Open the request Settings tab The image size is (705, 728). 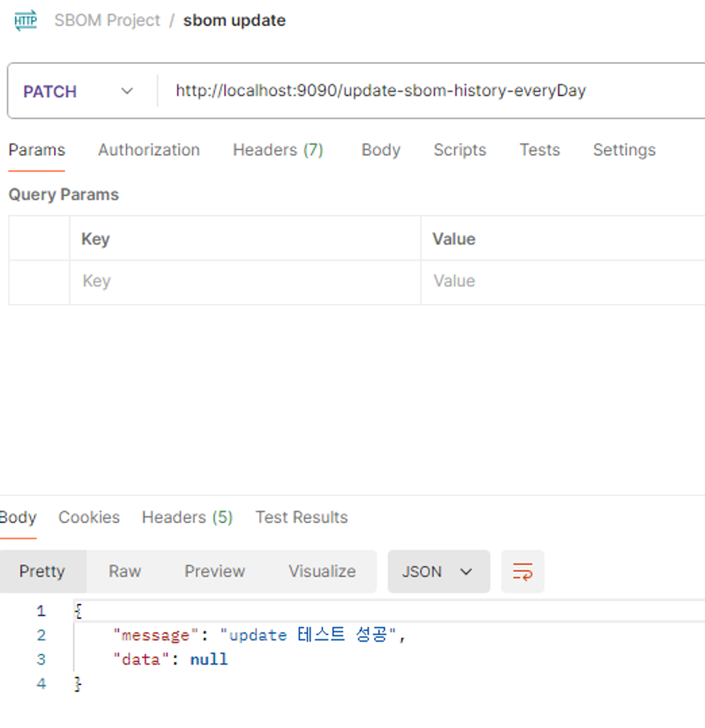point(624,150)
